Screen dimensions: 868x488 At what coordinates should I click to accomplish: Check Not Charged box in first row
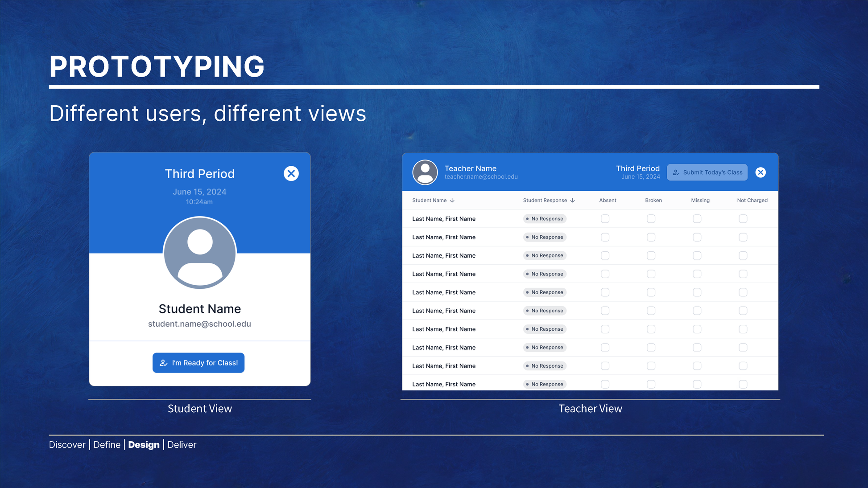coord(743,219)
